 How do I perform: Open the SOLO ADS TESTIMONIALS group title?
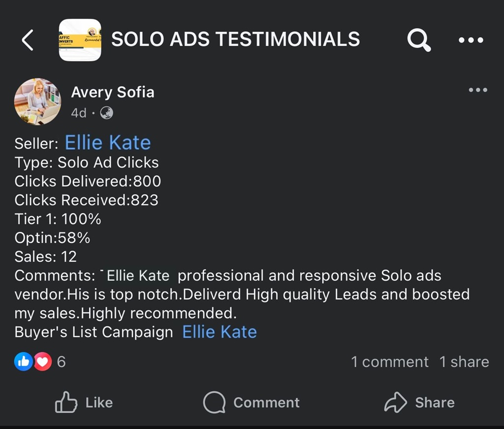coord(235,39)
